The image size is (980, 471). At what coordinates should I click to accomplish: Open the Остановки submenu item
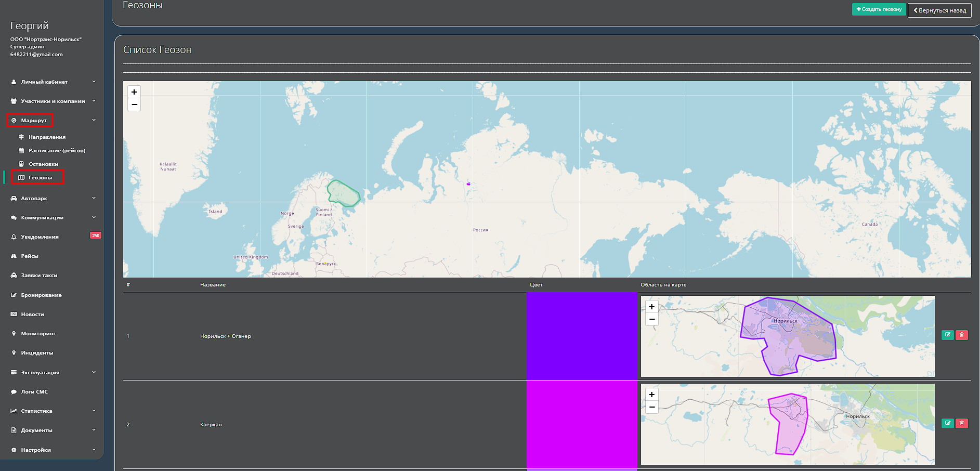pyautogui.click(x=43, y=164)
